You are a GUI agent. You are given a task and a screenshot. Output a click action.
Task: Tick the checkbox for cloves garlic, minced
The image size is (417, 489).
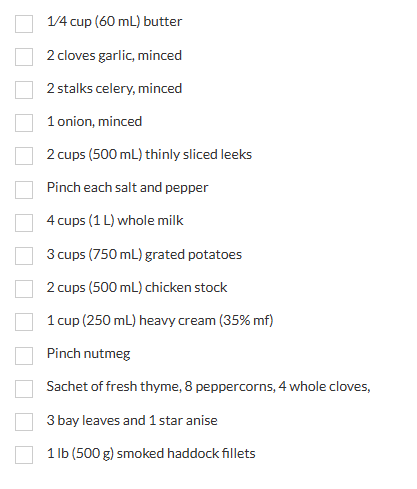(24, 57)
